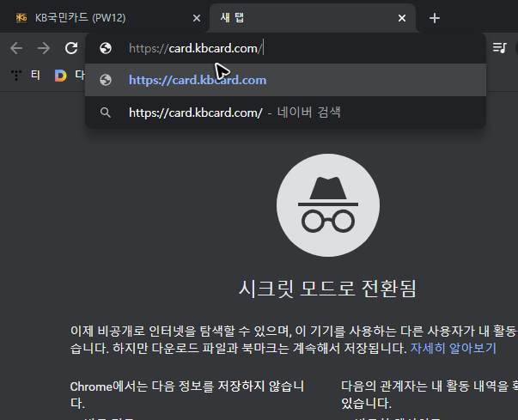
Task: Choose the https://card.kbcard.com suggestion
Action: click(285, 80)
